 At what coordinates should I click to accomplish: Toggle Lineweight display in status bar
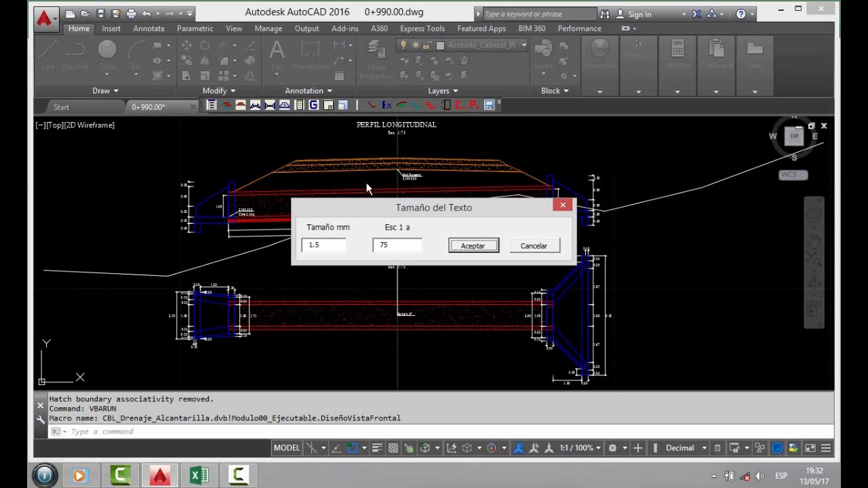pos(377,448)
